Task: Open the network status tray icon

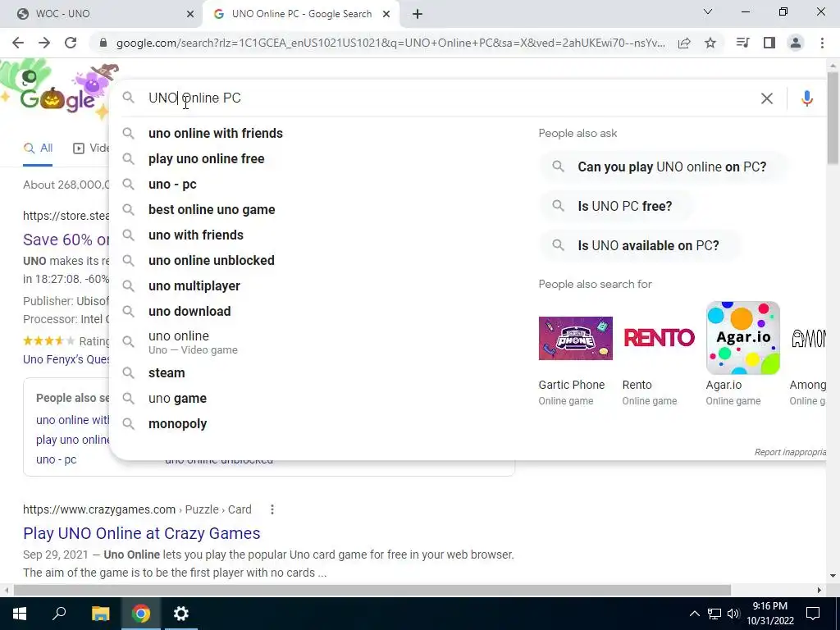Action: 714,614
